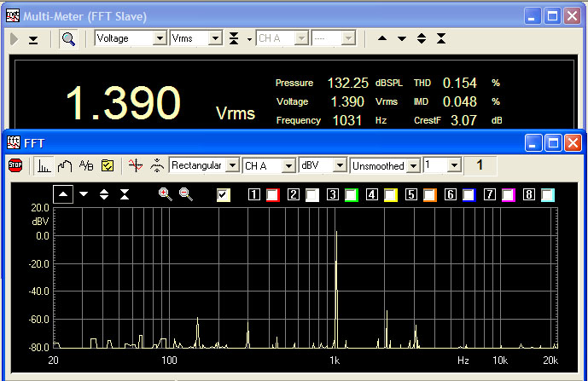Toggle trace 1 checkbox with red border
The image size is (588, 381).
point(272,195)
